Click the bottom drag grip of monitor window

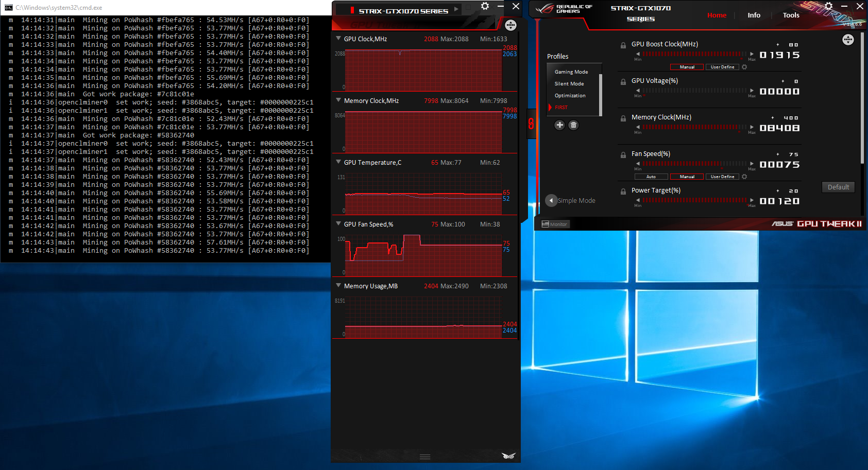pos(425,457)
